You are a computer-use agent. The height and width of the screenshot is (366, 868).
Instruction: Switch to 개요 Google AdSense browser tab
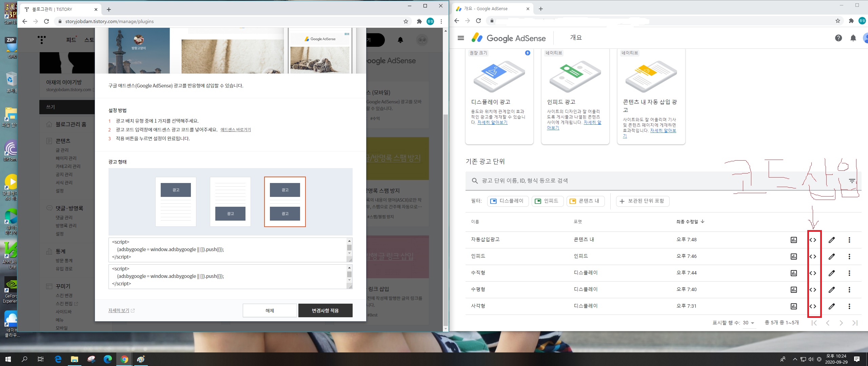click(493, 9)
